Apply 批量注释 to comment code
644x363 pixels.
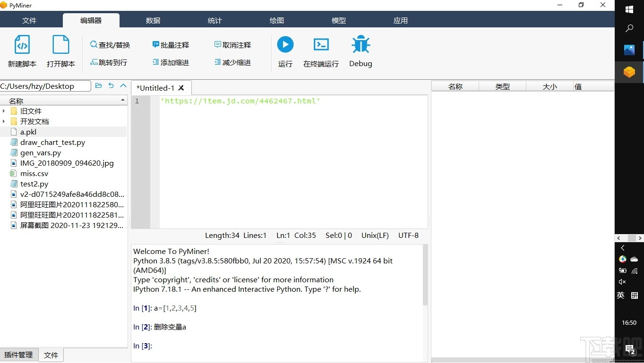[x=171, y=44]
